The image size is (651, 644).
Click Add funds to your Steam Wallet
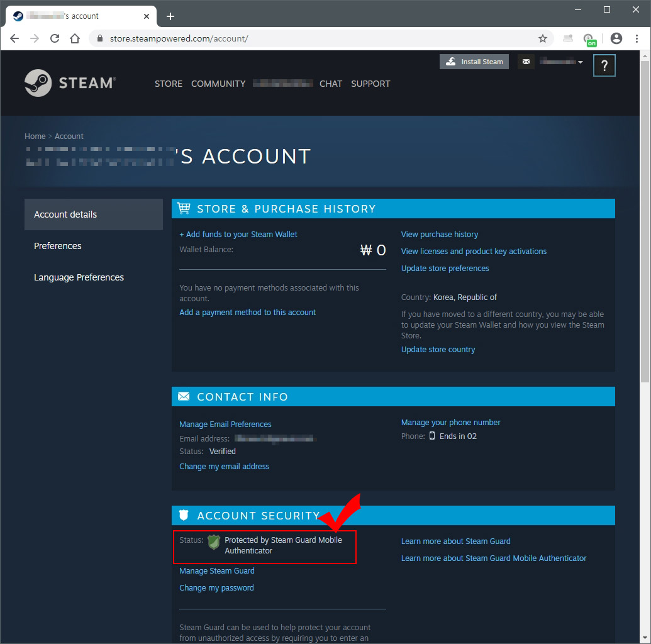pos(238,234)
